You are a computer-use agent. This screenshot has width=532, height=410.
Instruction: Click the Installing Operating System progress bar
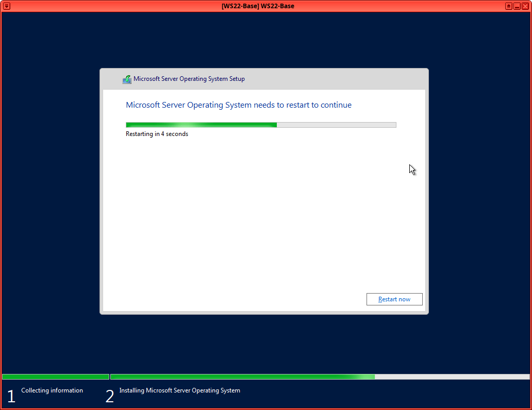320,377
